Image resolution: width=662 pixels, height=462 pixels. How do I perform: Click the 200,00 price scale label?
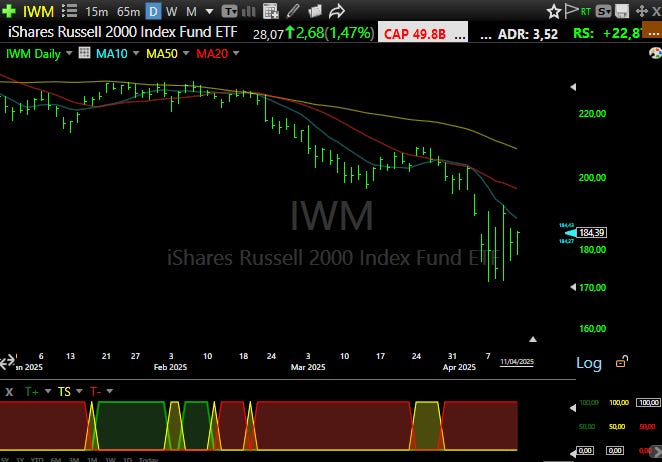tap(592, 178)
